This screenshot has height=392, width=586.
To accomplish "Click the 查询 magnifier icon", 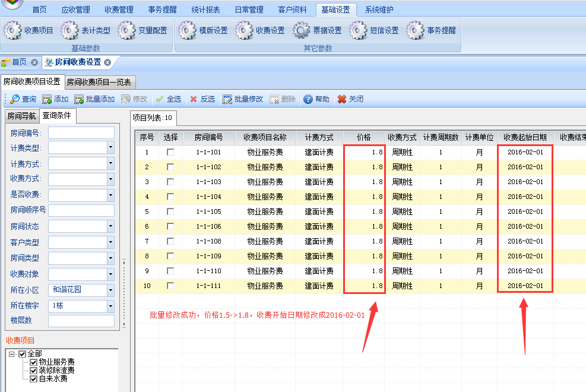I will pos(15,99).
